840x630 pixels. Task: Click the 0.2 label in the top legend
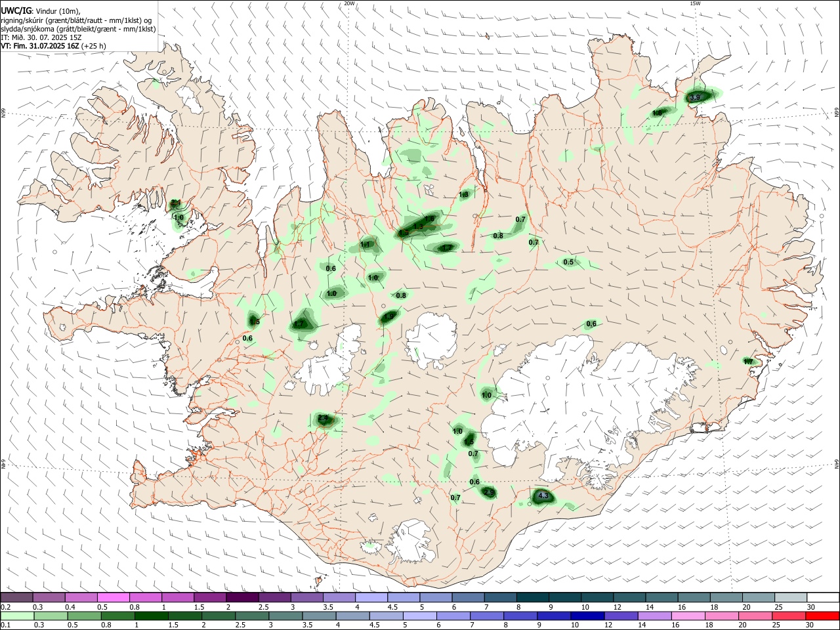[6, 607]
